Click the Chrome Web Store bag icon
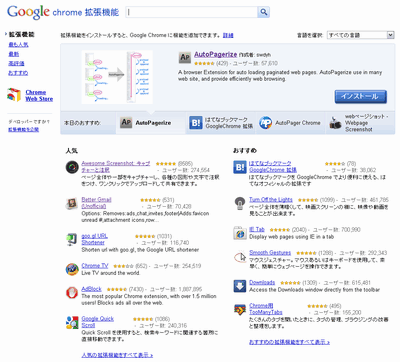 pyautogui.click(x=14, y=95)
